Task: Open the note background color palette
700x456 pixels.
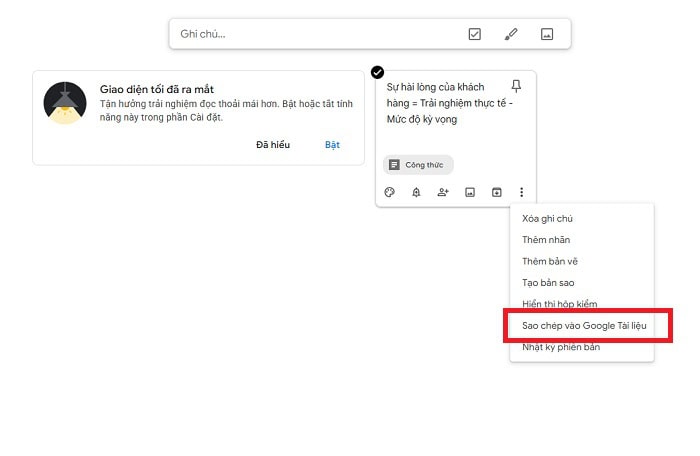Action: click(390, 192)
